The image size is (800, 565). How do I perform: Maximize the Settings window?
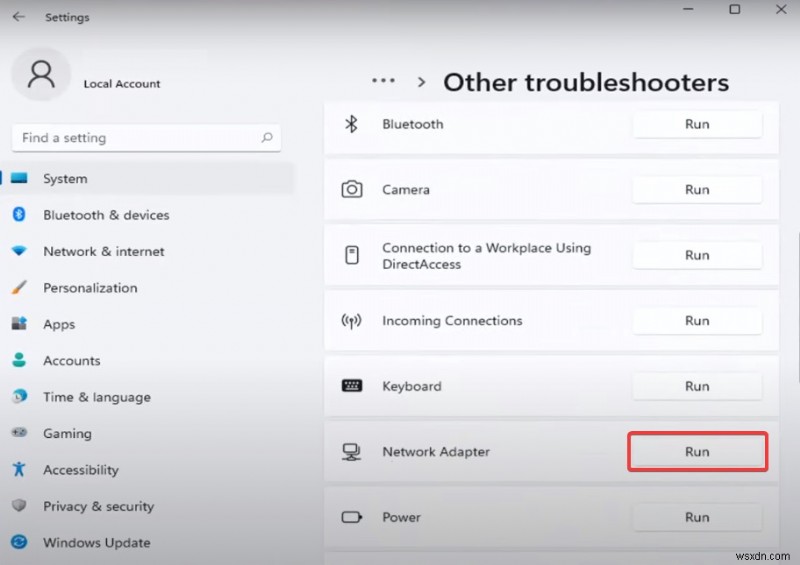coord(734,9)
